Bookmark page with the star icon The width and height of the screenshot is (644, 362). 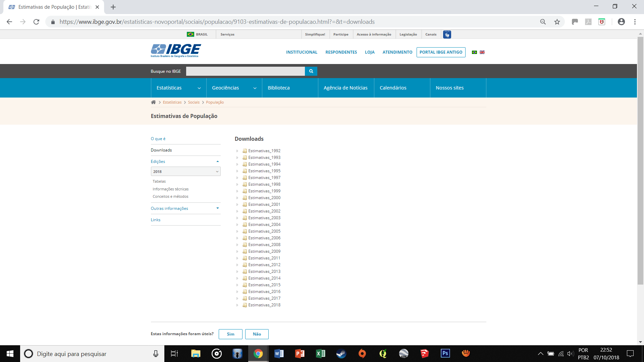point(557,22)
